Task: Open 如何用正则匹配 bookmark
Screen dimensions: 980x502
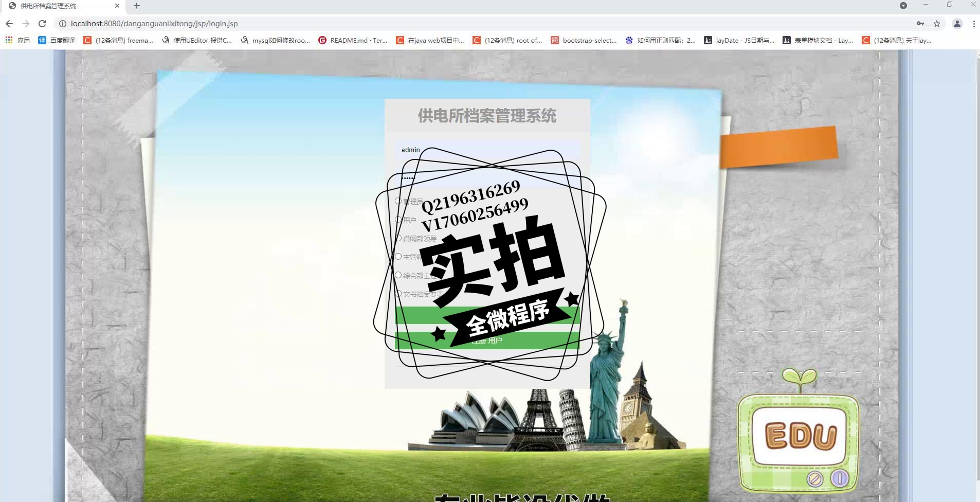Action: 660,40
